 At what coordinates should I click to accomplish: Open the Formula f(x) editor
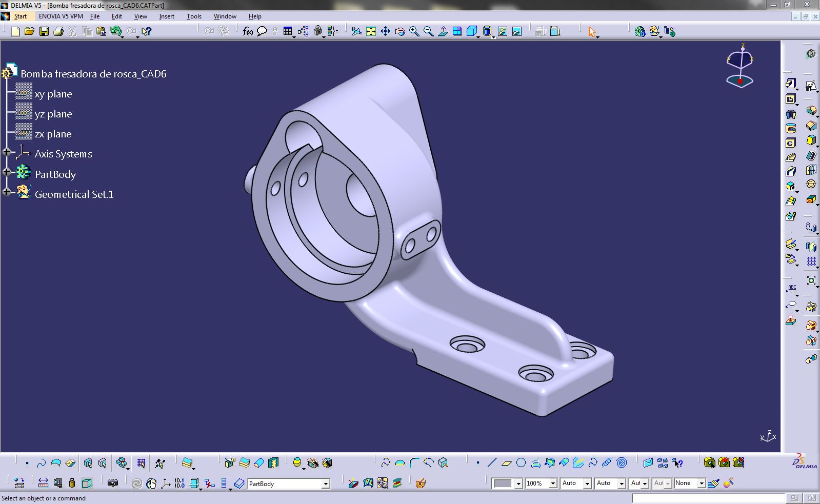pyautogui.click(x=247, y=31)
